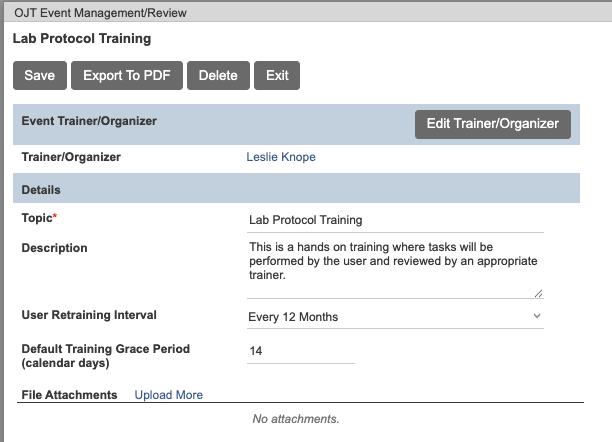Open the Every 12 Months dropdown

click(395, 317)
